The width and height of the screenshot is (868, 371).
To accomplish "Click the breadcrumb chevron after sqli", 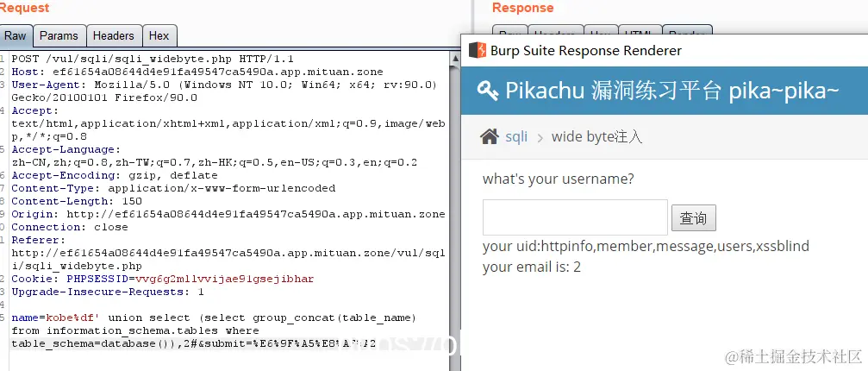I will (x=540, y=137).
